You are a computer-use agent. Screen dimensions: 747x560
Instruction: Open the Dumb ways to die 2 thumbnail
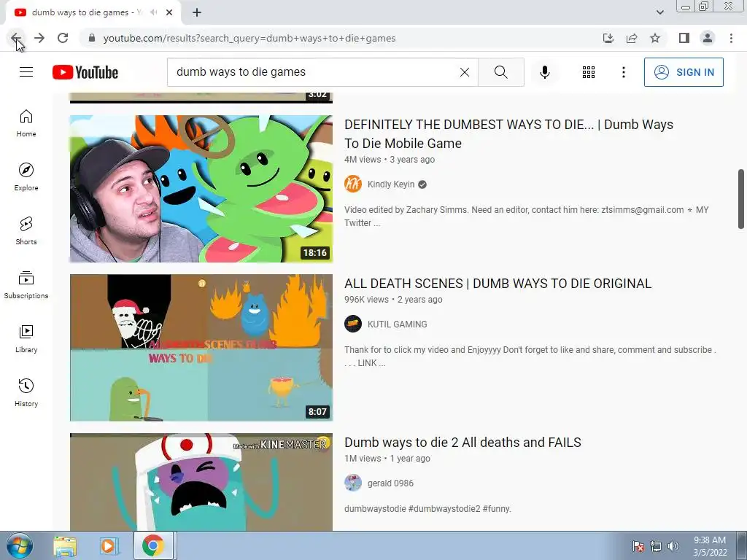click(x=201, y=482)
